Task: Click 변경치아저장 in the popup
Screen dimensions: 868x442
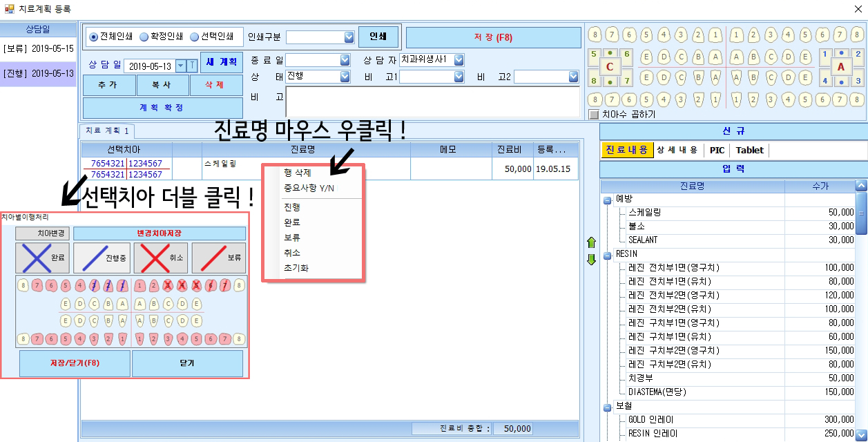Action: (x=160, y=233)
